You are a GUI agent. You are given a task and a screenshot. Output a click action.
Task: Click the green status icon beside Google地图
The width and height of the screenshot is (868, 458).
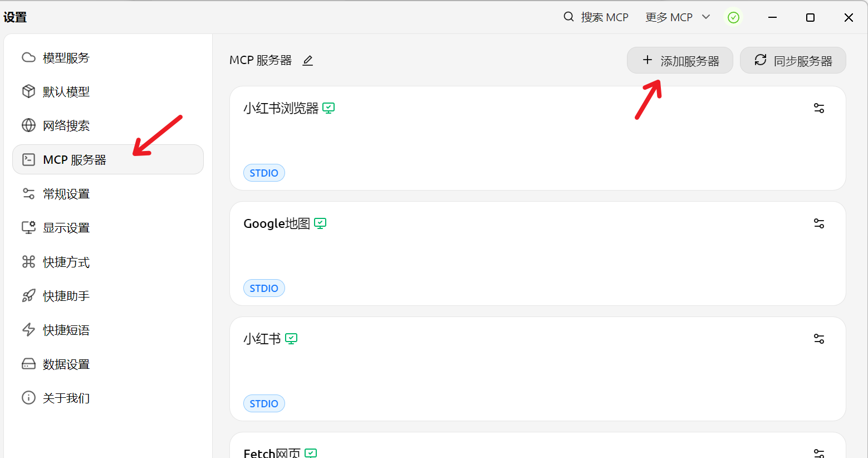320,223
